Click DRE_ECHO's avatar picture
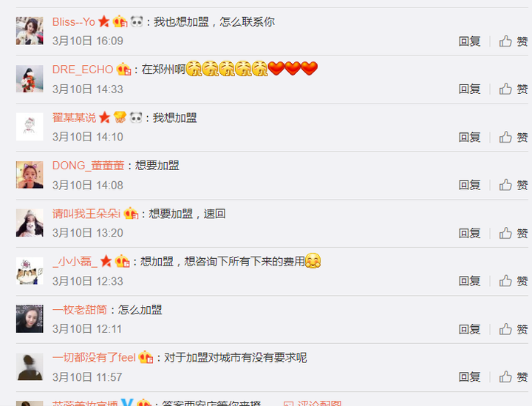Screen dimensions: 532x406 pyautogui.click(x=30, y=78)
